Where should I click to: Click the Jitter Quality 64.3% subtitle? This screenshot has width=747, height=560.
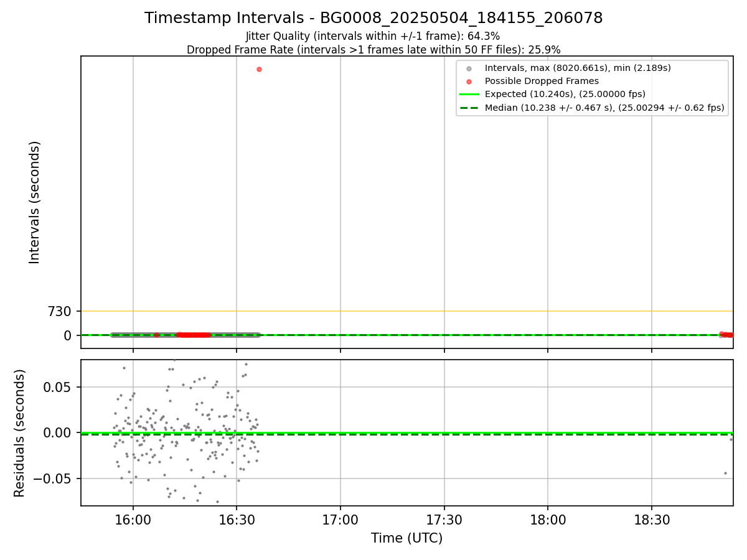click(x=373, y=37)
